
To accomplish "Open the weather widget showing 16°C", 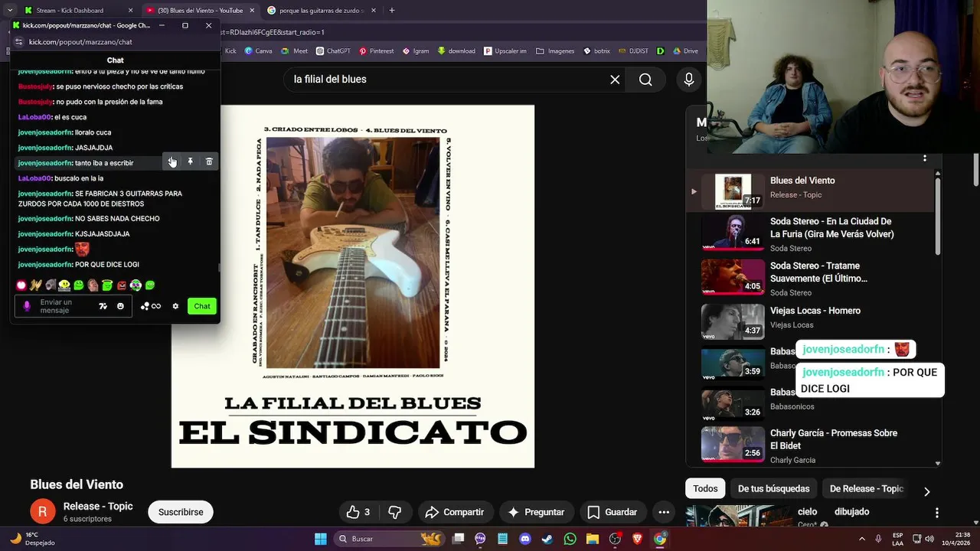I will click(x=32, y=539).
